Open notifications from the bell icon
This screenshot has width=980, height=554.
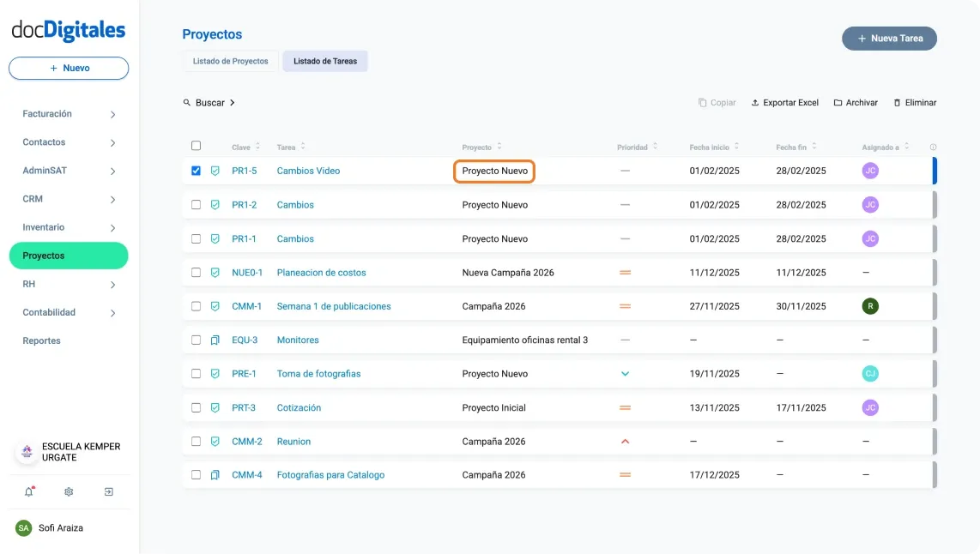coord(28,491)
